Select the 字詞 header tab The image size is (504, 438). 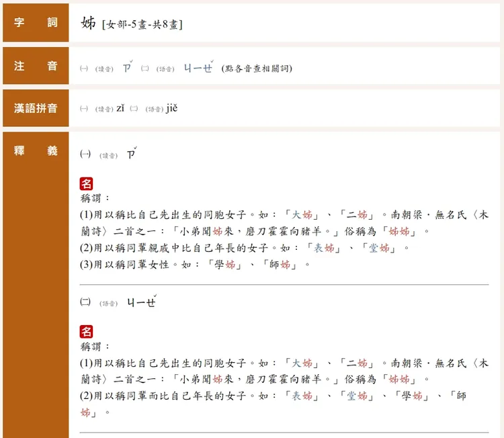(36, 23)
